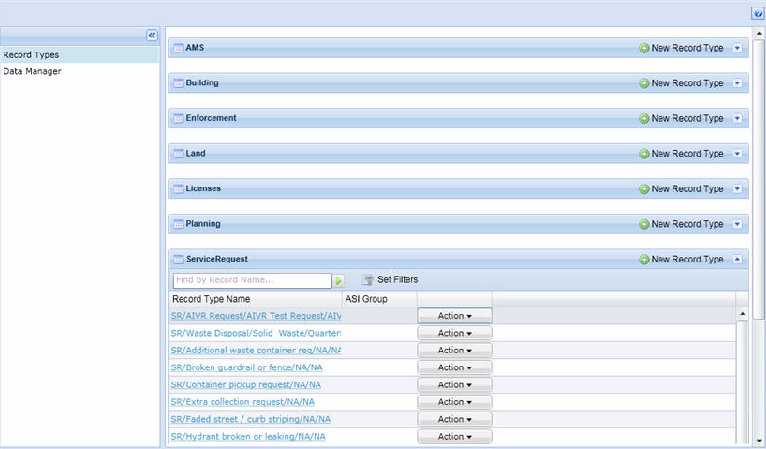
Task: Click the help icon in top-right corner
Action: tap(757, 14)
